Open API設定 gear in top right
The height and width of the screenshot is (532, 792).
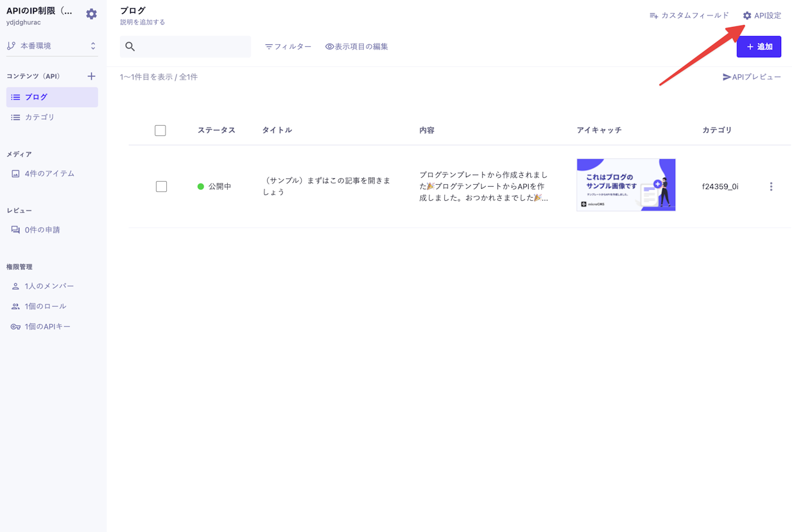pyautogui.click(x=762, y=15)
